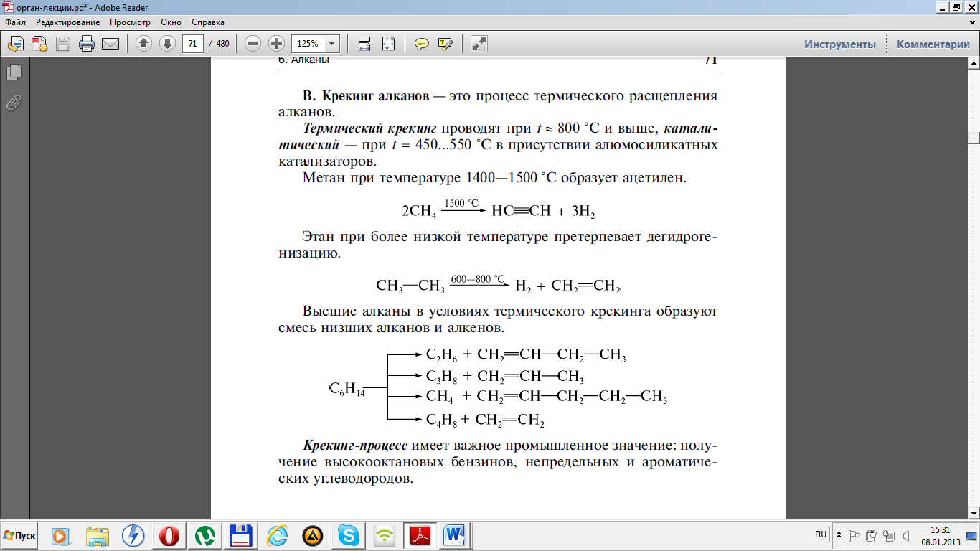Go to next page with down arrow
This screenshot has width=980, height=551.
pos(167,44)
